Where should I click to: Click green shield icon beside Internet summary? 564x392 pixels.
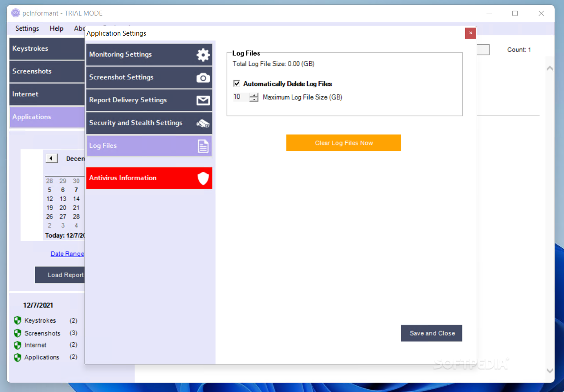[x=17, y=345]
